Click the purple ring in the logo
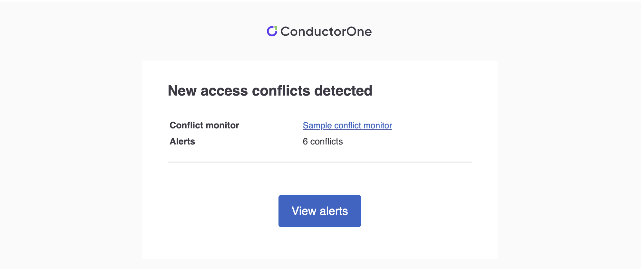 click(270, 33)
